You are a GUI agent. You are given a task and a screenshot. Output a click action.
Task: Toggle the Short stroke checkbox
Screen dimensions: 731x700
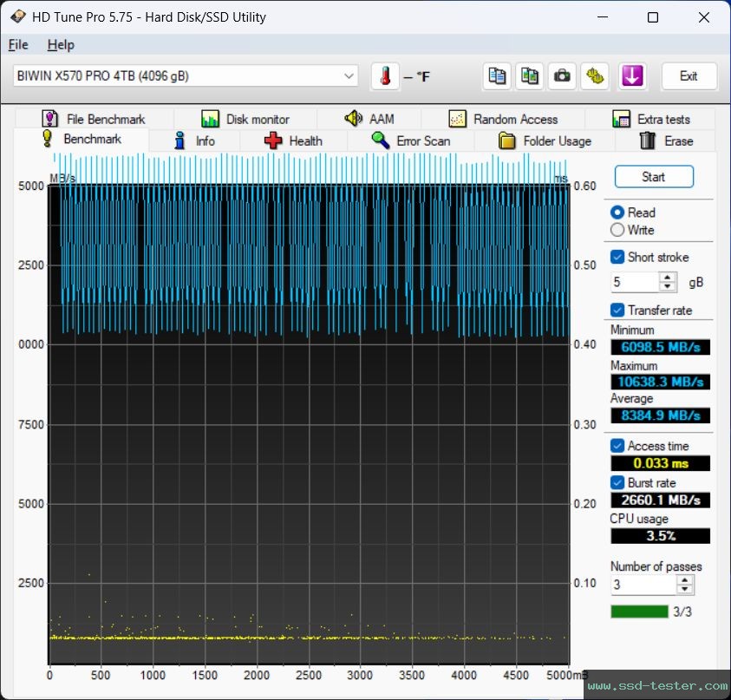[x=617, y=257]
